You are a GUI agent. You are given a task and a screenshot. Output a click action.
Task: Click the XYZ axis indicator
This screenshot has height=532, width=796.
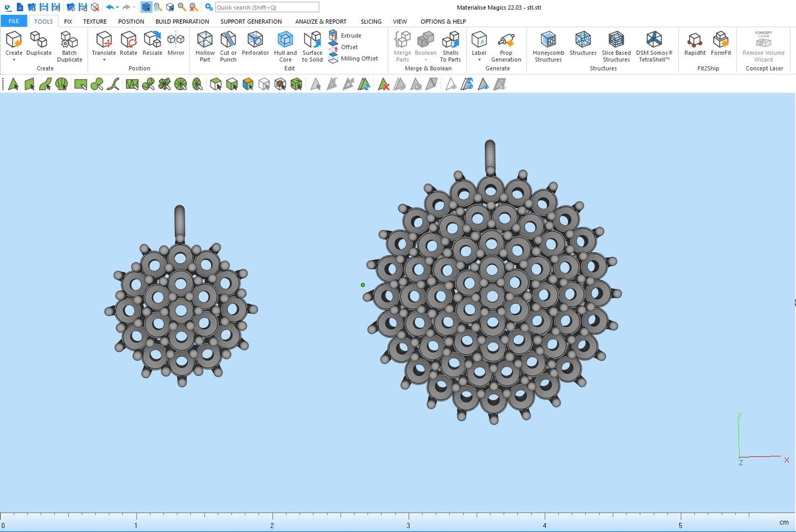point(763,438)
